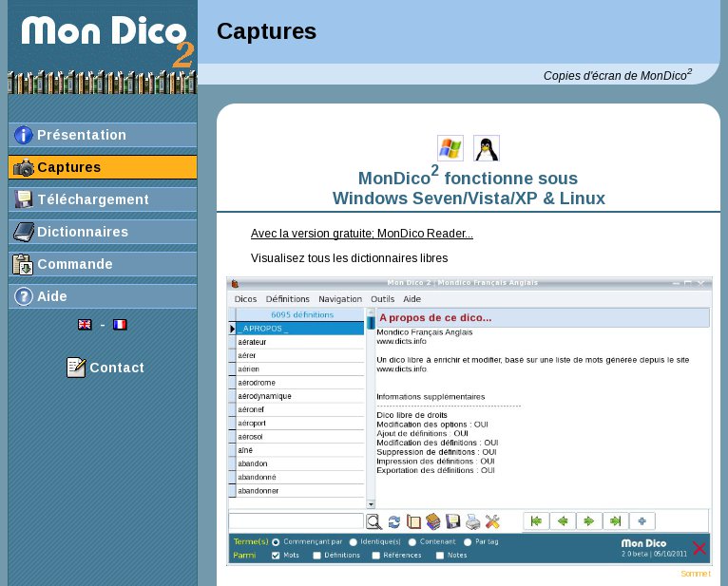Screen dimensions: 728x586
Task: Go to previous definition with left arrow
Action: [563, 521]
